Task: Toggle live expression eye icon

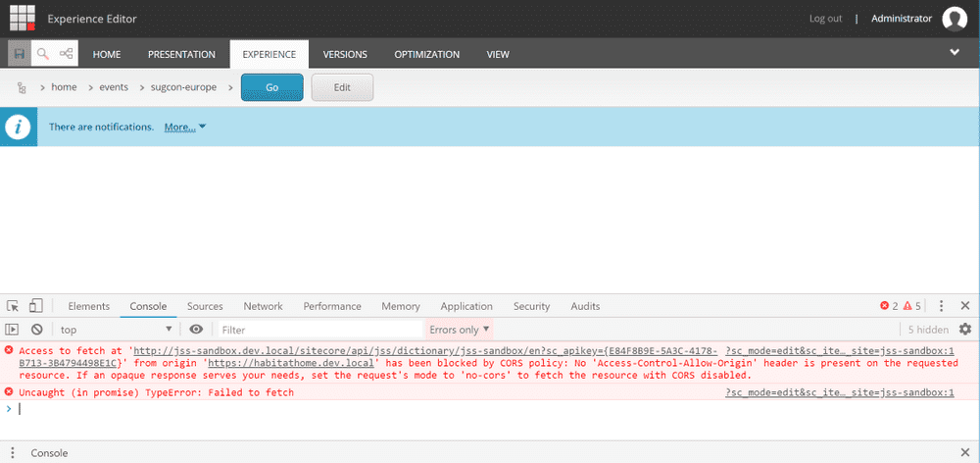Action: point(197,330)
